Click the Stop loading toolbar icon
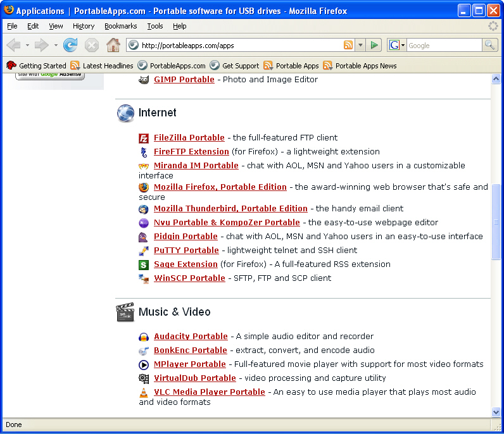 pos(92,45)
